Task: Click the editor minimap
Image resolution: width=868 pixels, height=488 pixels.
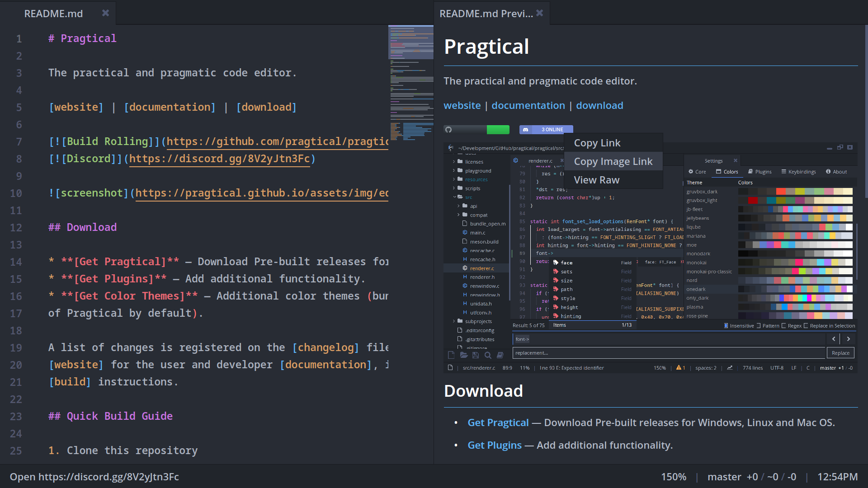Action: [x=410, y=84]
